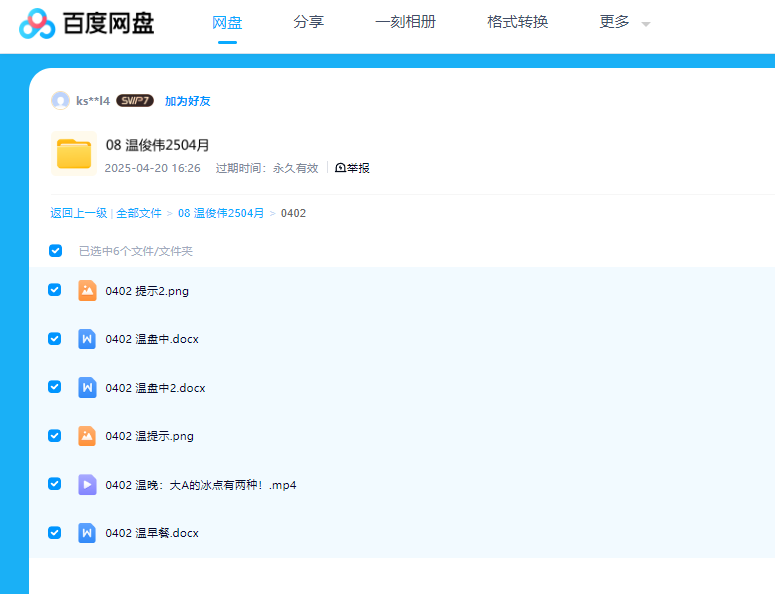Screen dimensions: 775x594
Task: Toggle the select-all files checkbox
Action: [56, 251]
